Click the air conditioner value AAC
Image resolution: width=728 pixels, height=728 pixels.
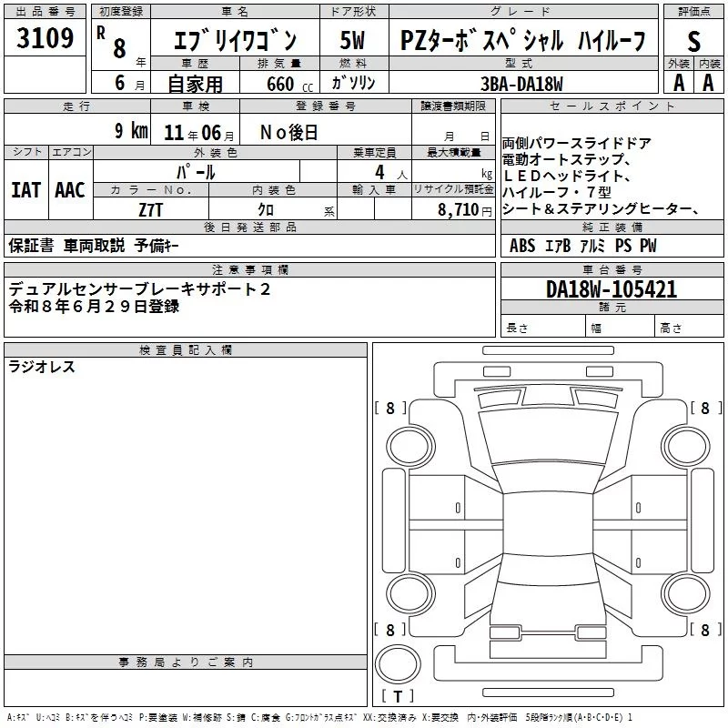(70, 190)
